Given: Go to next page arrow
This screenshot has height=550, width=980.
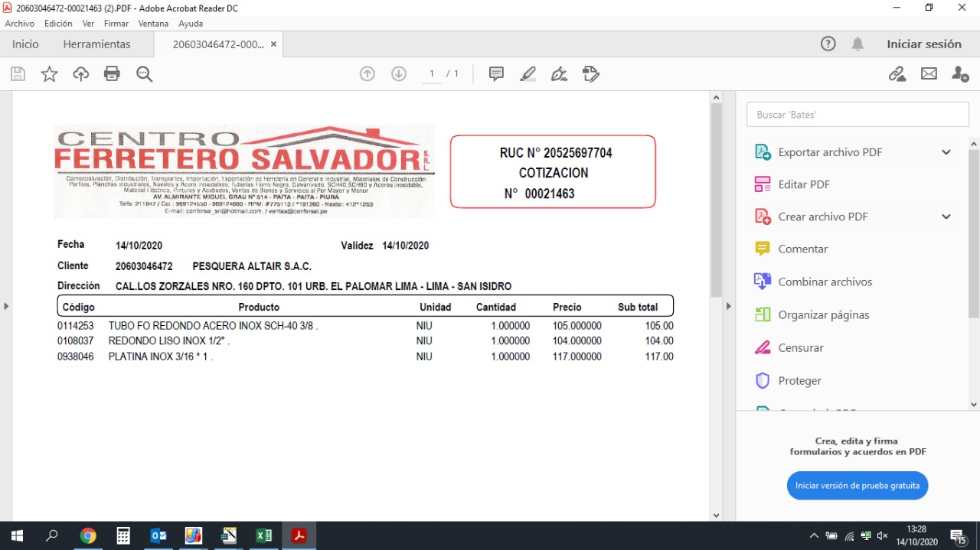Looking at the screenshot, I should (398, 74).
